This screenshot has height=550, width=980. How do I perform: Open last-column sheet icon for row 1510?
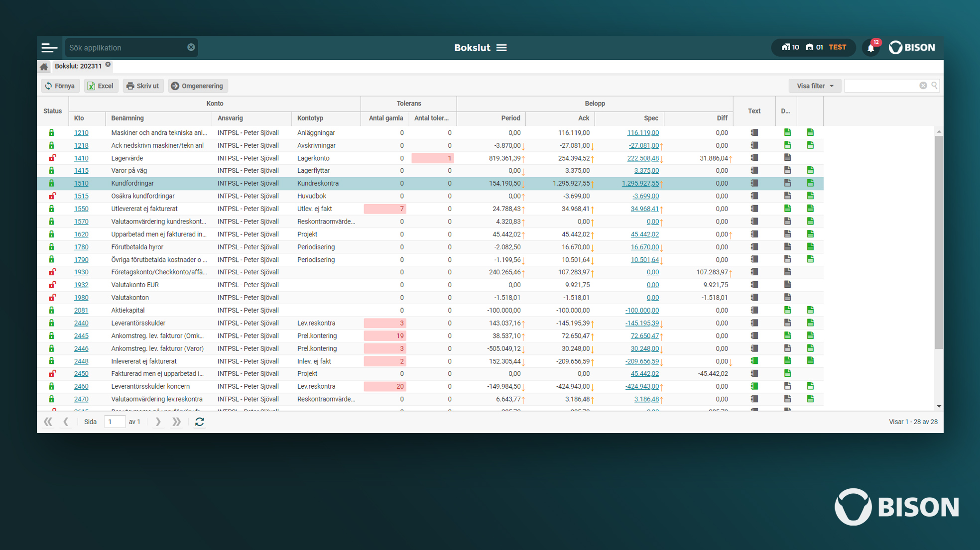click(810, 183)
